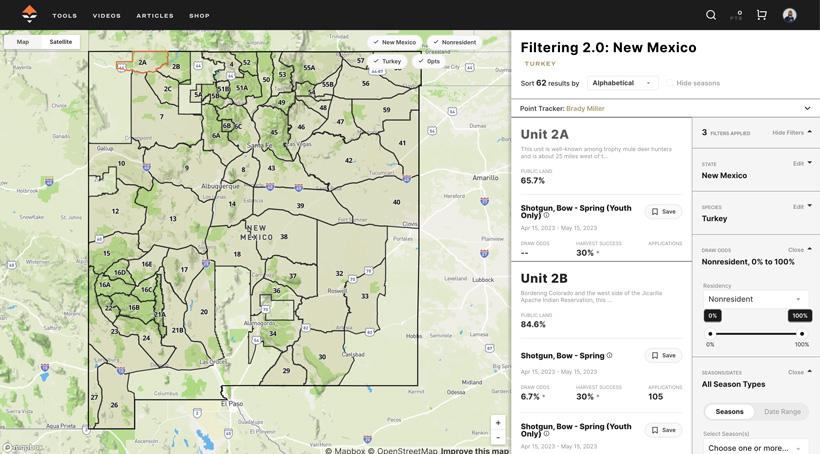Close the Seasons/Dates filter section

click(x=800, y=372)
